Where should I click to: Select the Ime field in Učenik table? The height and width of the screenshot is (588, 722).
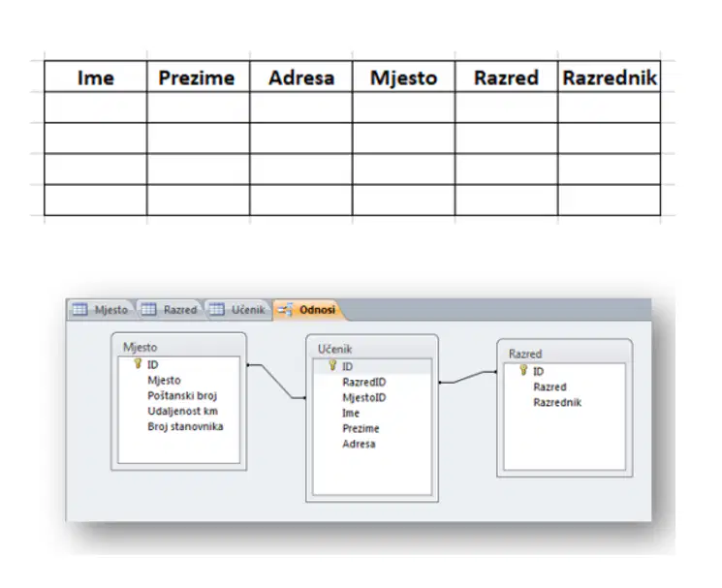point(351,414)
